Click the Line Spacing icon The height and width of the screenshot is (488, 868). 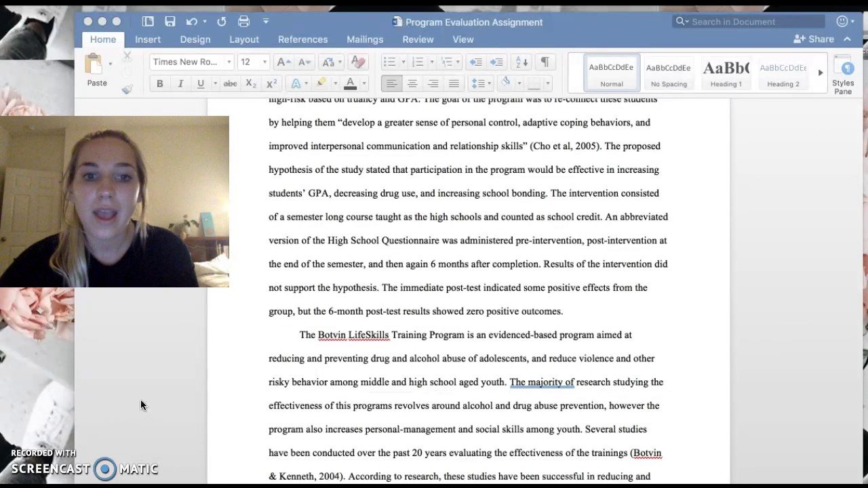tap(479, 83)
